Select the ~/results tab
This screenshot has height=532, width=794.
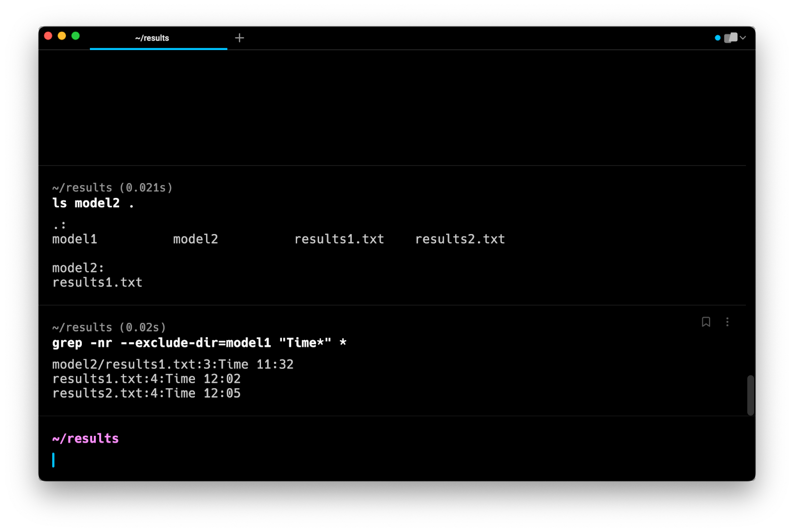pos(151,37)
